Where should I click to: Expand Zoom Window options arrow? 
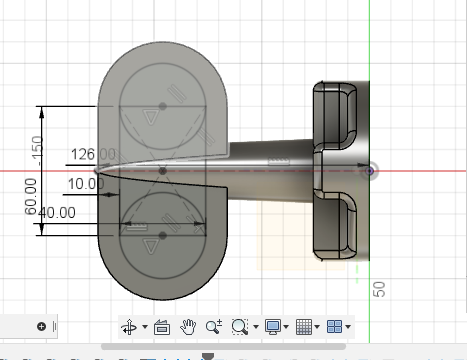pyautogui.click(x=256, y=327)
